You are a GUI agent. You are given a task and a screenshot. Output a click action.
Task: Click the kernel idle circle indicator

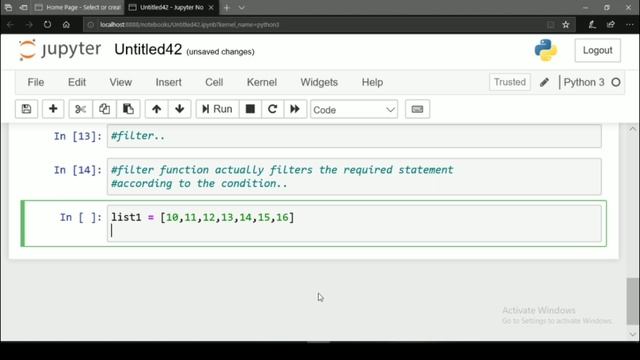616,82
